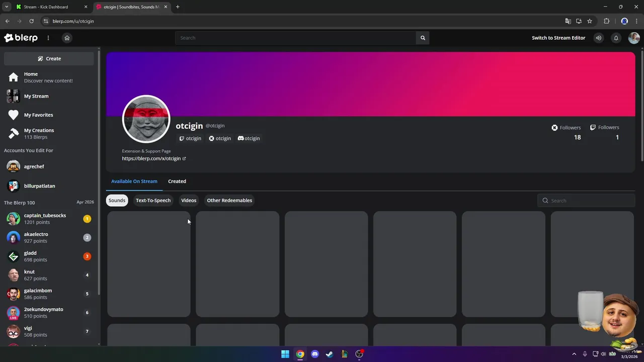Click the Kick Followers count 18
This screenshot has width=644, height=362.
point(577,137)
